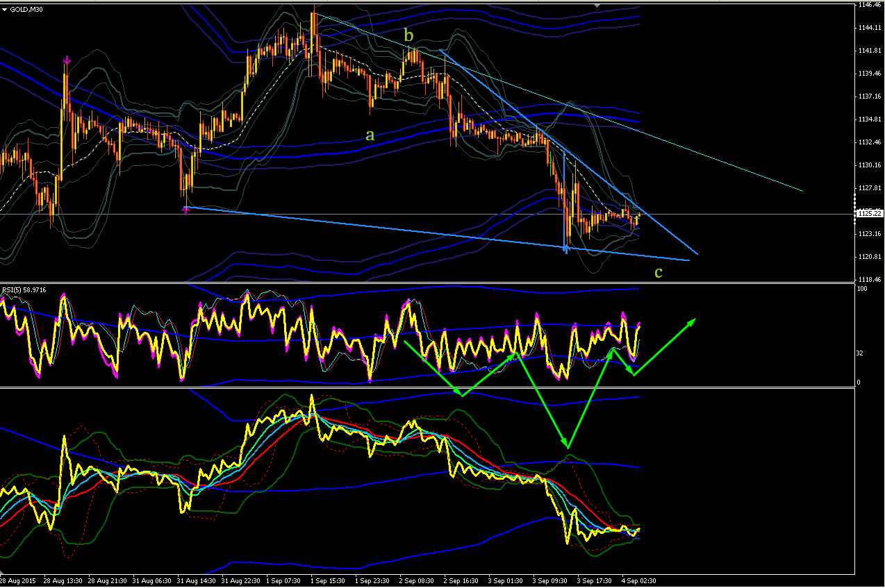Click the green wave label 'c'
The width and height of the screenshot is (885, 588).
coord(659,272)
